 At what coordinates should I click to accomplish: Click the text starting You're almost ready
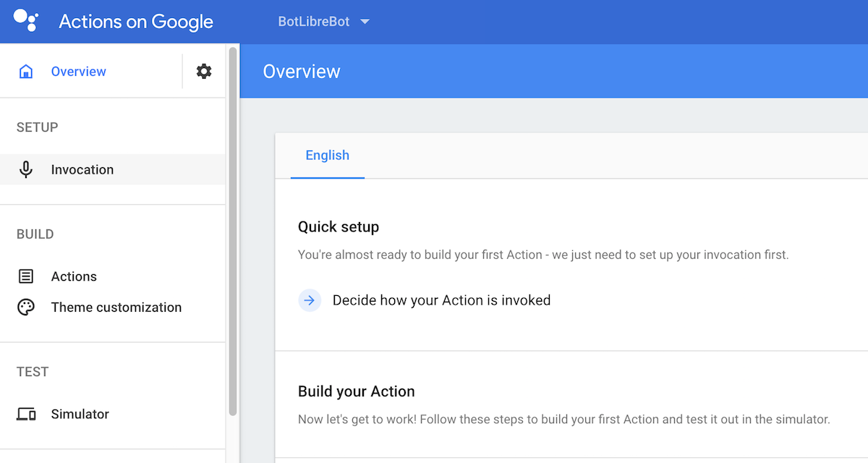543,255
